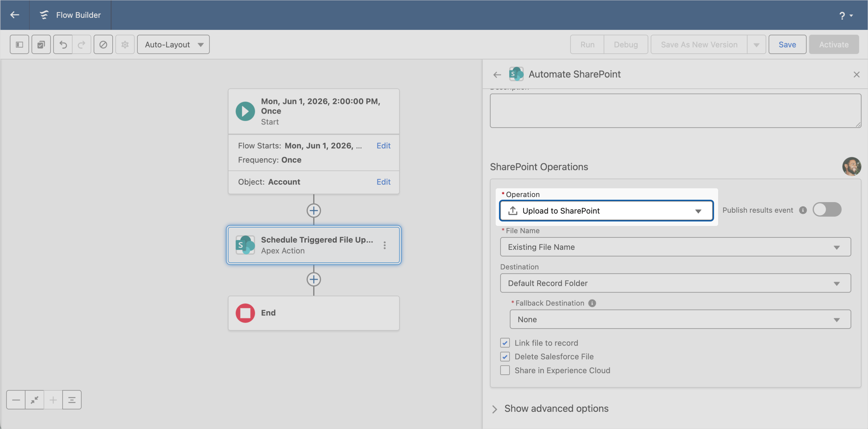Click the Debug button
The image size is (868, 429).
click(626, 44)
